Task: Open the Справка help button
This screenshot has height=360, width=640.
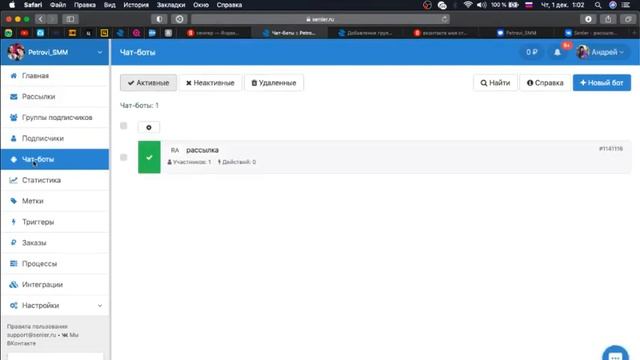Action: point(545,83)
